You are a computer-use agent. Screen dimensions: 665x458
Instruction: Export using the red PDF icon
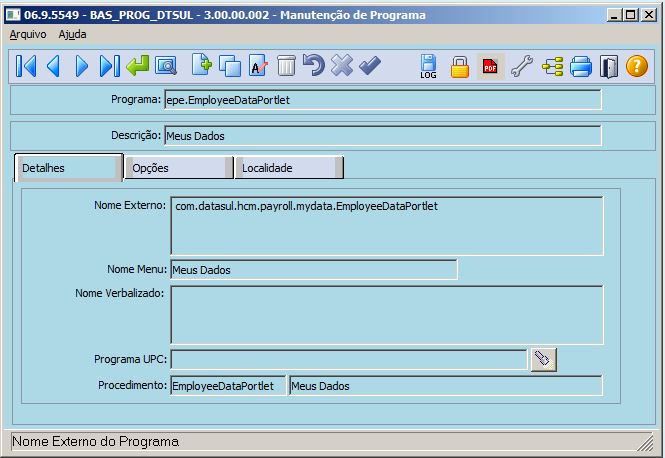tap(490, 66)
